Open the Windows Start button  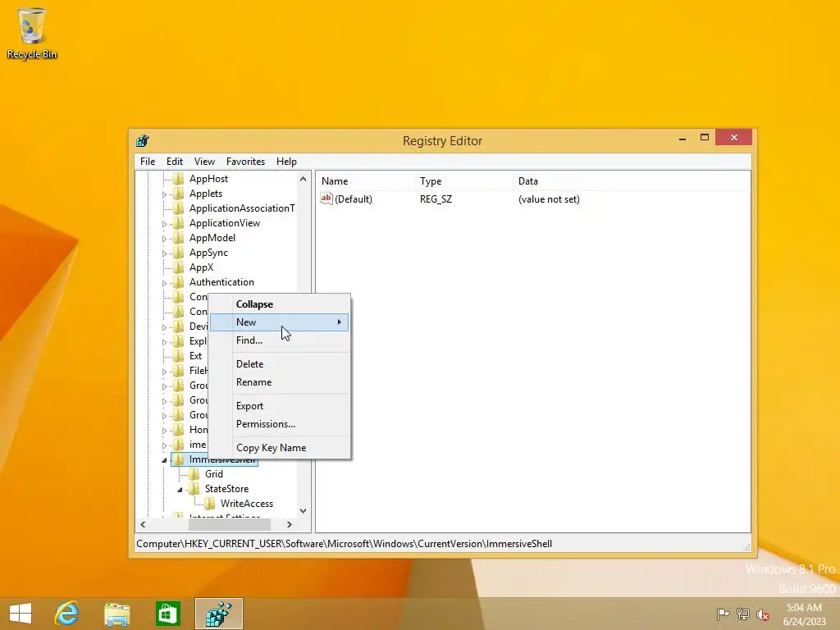tap(21, 614)
